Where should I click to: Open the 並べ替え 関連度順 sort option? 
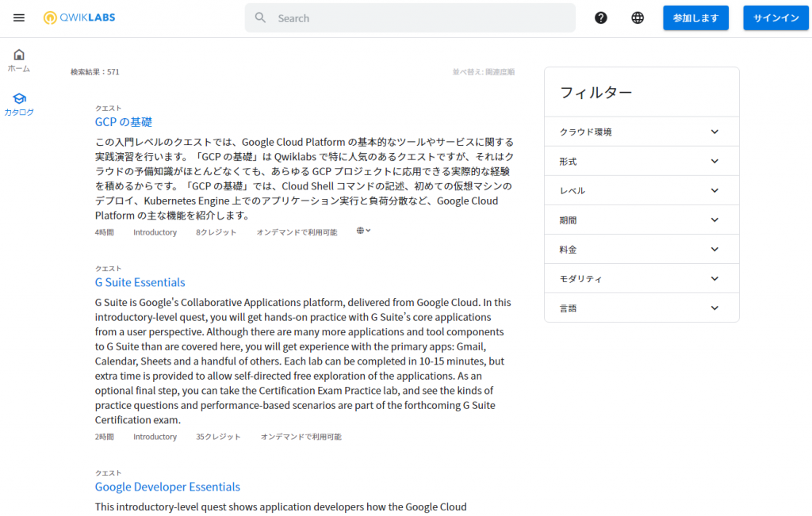click(x=485, y=71)
